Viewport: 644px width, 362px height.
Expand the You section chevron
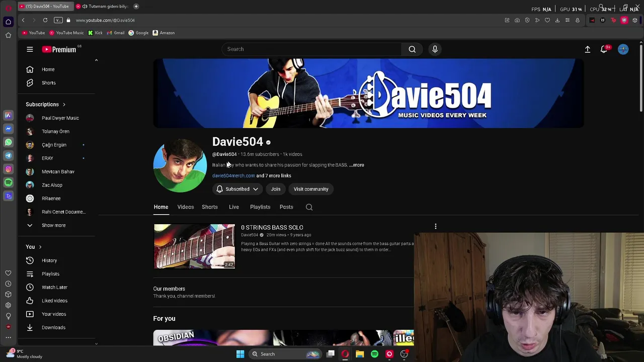(x=40, y=247)
